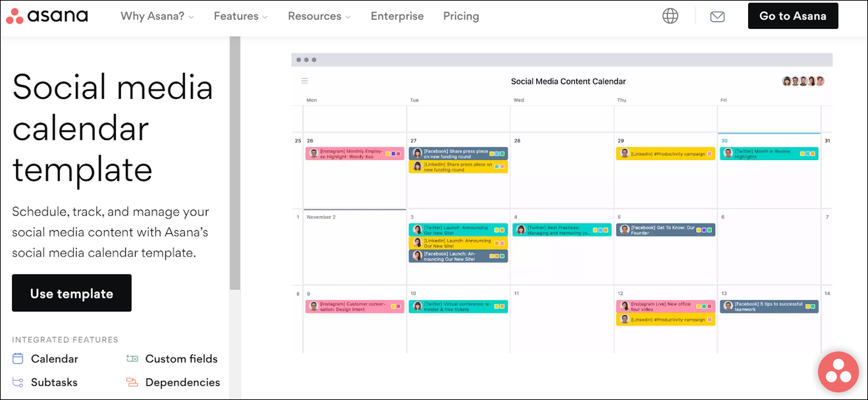The height and width of the screenshot is (400, 868).
Task: Open the Enterprise menu item
Action: (x=397, y=16)
